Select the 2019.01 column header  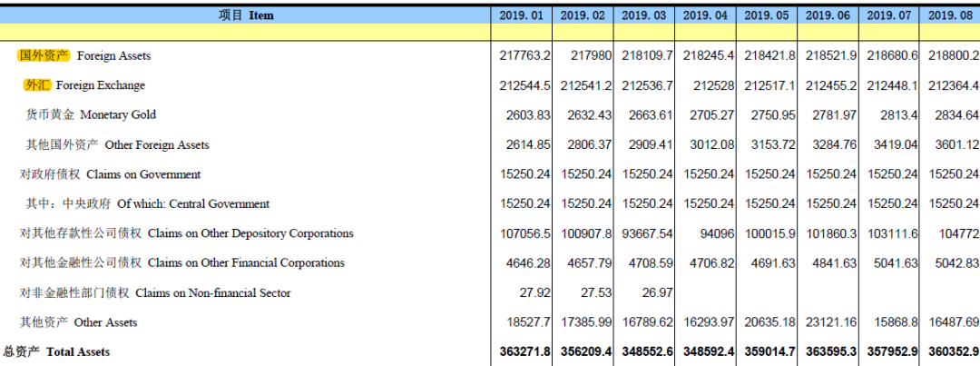coord(522,15)
